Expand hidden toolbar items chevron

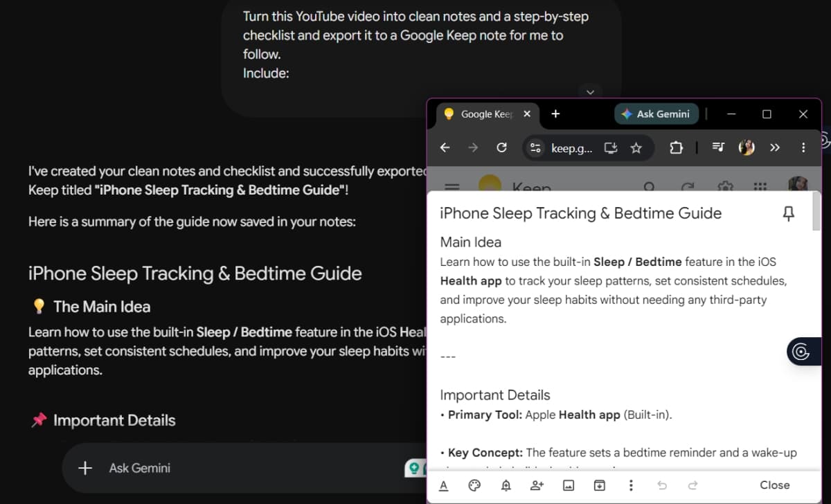click(x=775, y=147)
